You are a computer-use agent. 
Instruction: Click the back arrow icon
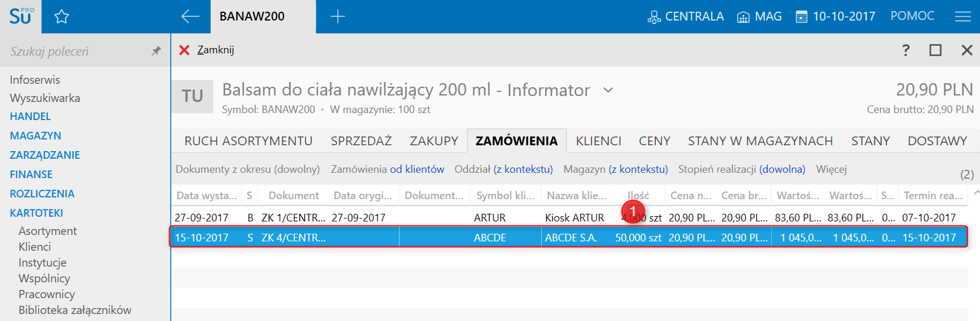tap(190, 16)
